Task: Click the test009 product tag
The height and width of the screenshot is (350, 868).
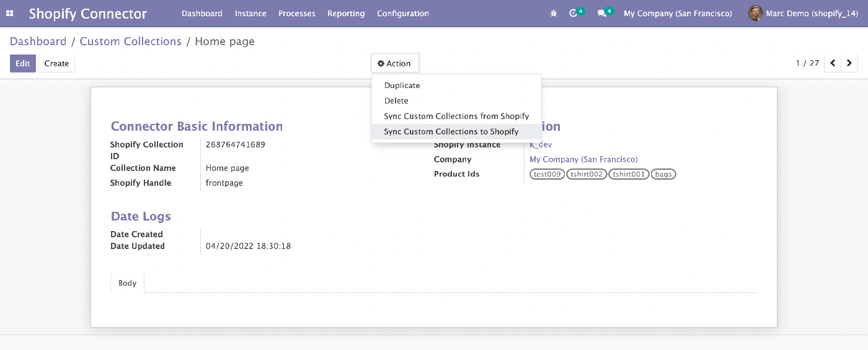Action: pos(547,174)
